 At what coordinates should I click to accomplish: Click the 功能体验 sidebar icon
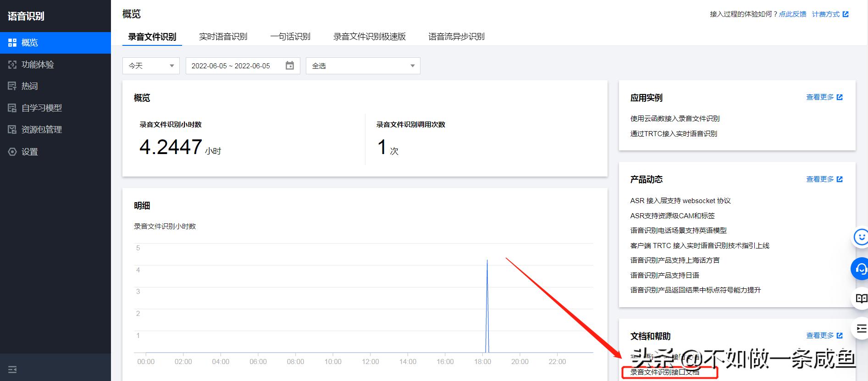[x=12, y=65]
